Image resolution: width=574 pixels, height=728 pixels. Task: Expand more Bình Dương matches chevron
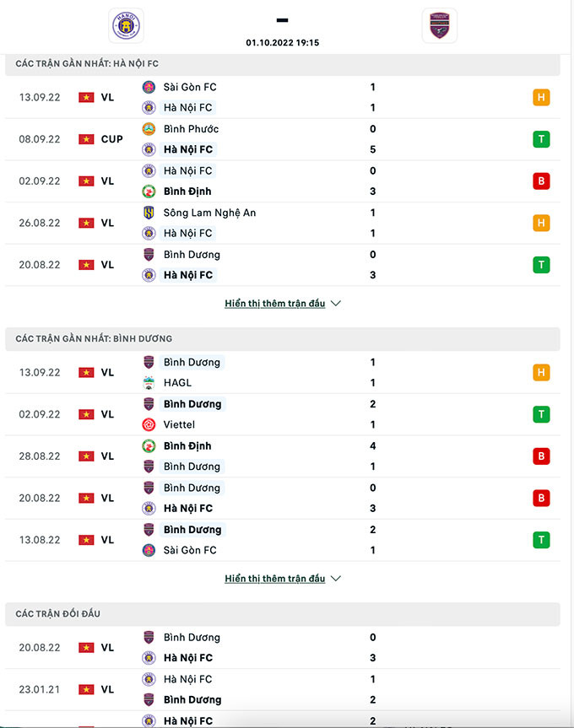pyautogui.click(x=336, y=579)
